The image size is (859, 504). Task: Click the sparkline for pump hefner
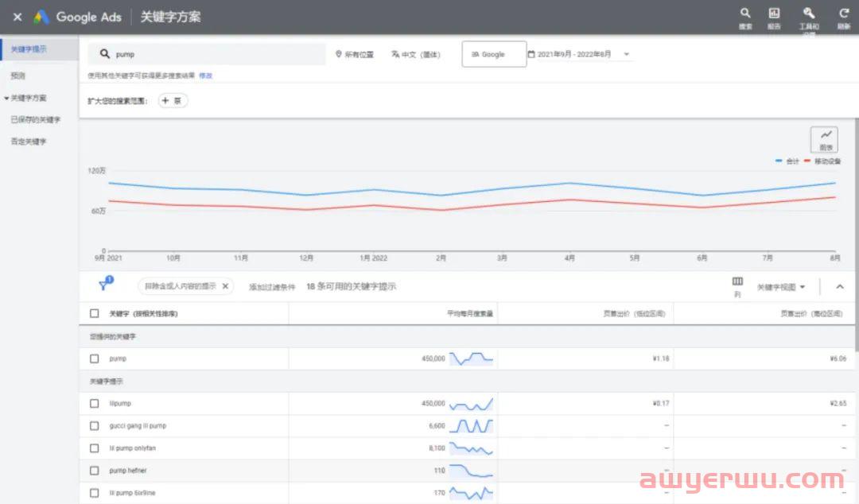tap(471, 471)
